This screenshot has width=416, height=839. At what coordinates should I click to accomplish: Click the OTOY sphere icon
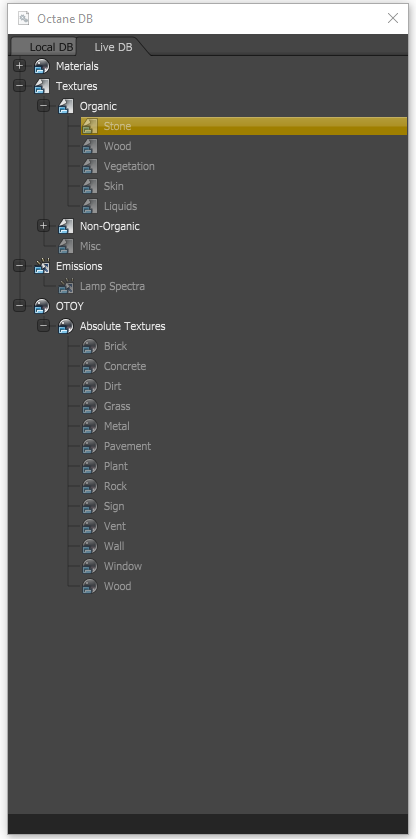[x=42, y=306]
